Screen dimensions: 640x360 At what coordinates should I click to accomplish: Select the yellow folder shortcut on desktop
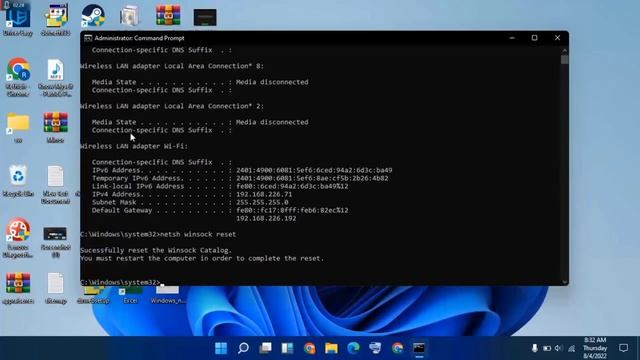tap(18, 127)
